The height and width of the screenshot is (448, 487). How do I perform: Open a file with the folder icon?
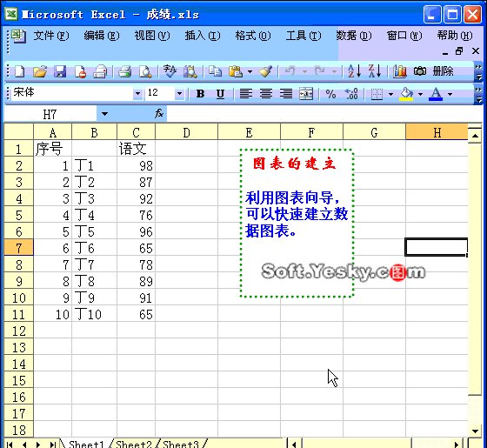40,71
